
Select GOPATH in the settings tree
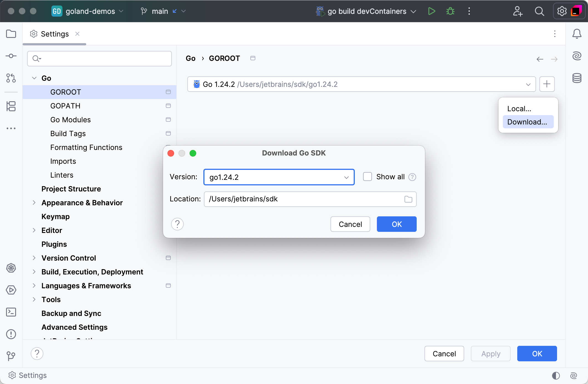point(65,106)
